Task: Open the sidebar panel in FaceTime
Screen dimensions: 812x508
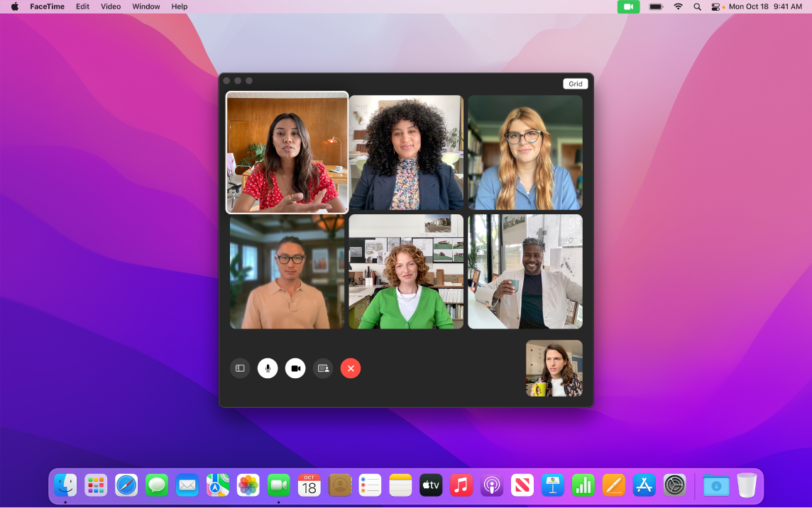Action: (240, 368)
